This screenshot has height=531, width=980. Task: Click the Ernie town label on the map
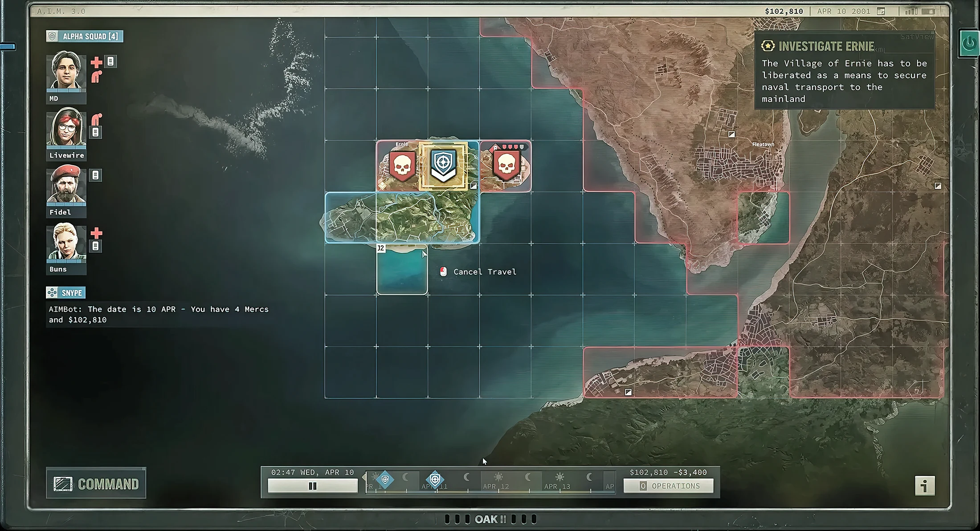(402, 144)
